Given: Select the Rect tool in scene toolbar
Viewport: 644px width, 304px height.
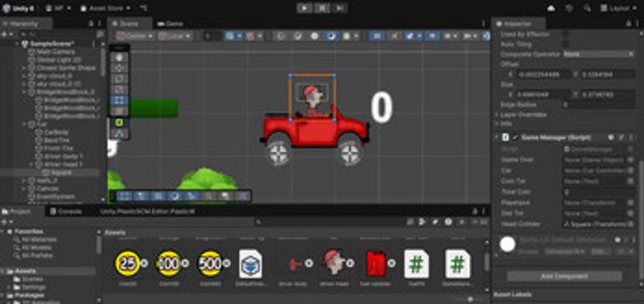Looking at the screenshot, I should tap(120, 100).
